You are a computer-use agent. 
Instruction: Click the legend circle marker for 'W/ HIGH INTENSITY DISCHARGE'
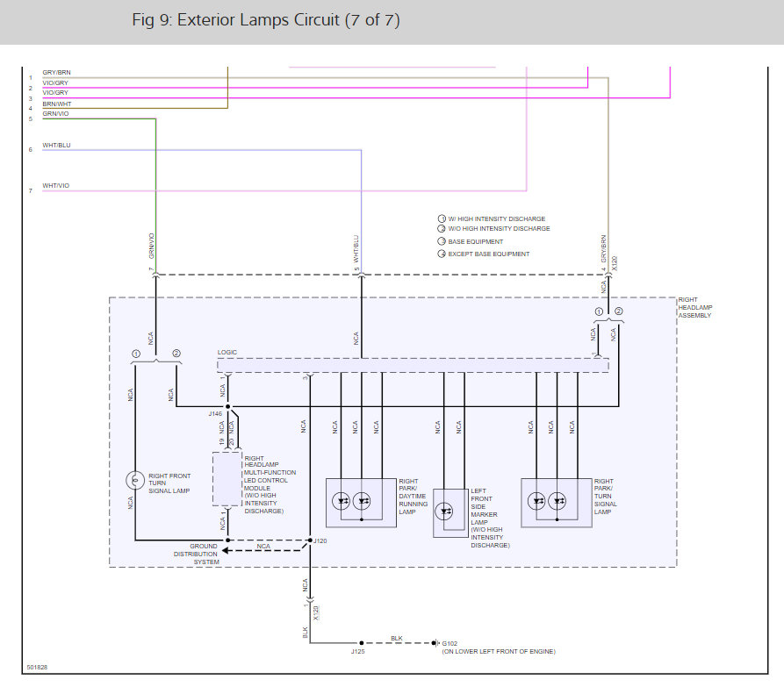pos(442,218)
